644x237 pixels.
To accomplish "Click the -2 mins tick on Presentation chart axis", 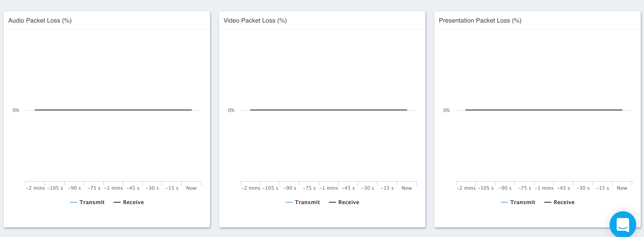I will [466, 188].
